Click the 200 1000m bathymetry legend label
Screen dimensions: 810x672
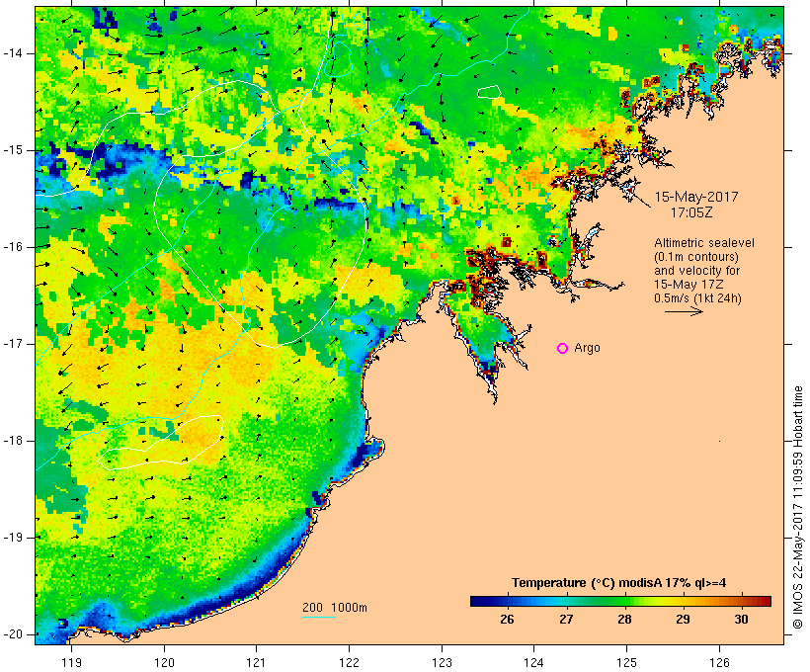click(x=335, y=608)
